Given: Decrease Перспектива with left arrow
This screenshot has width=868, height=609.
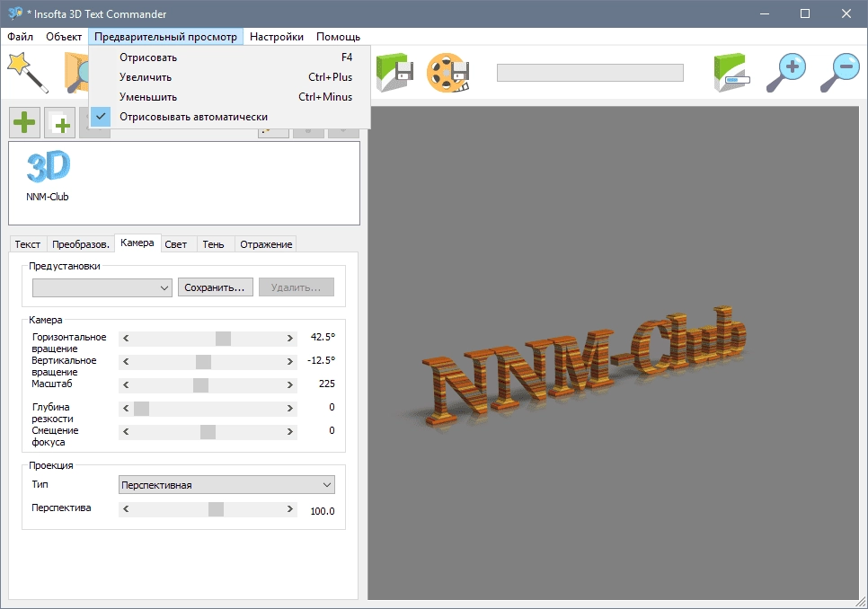Looking at the screenshot, I should click(126, 509).
